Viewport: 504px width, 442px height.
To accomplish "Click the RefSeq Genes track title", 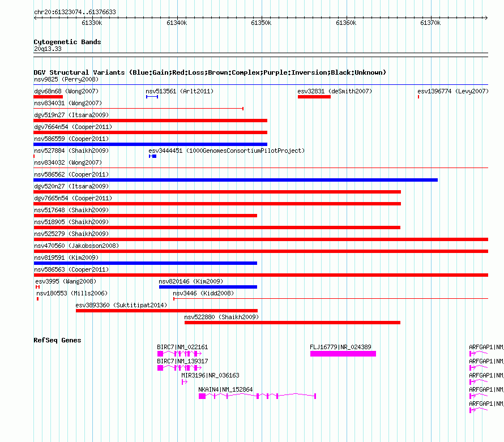I will pyautogui.click(x=58, y=340).
